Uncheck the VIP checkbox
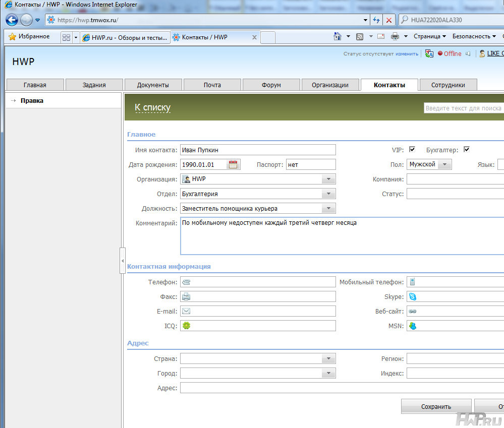 [412, 149]
